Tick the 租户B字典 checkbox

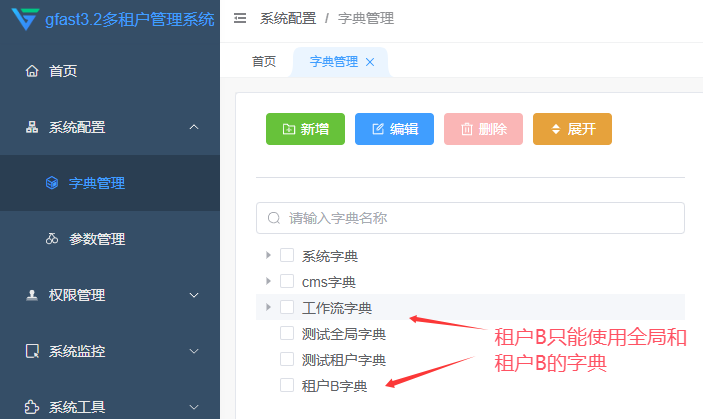point(287,385)
